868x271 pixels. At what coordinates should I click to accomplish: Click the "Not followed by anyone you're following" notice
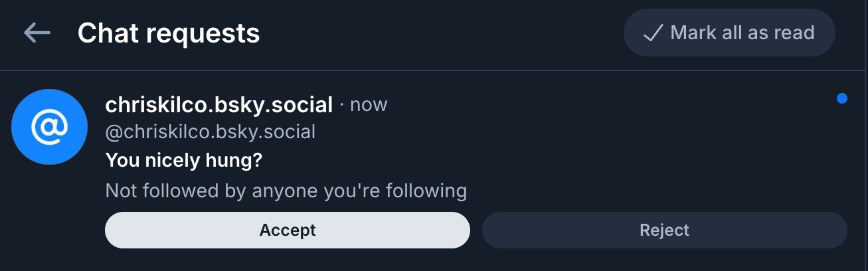point(286,191)
